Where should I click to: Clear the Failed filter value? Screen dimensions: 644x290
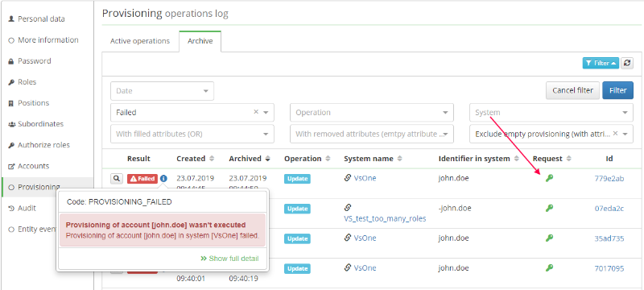coord(256,112)
